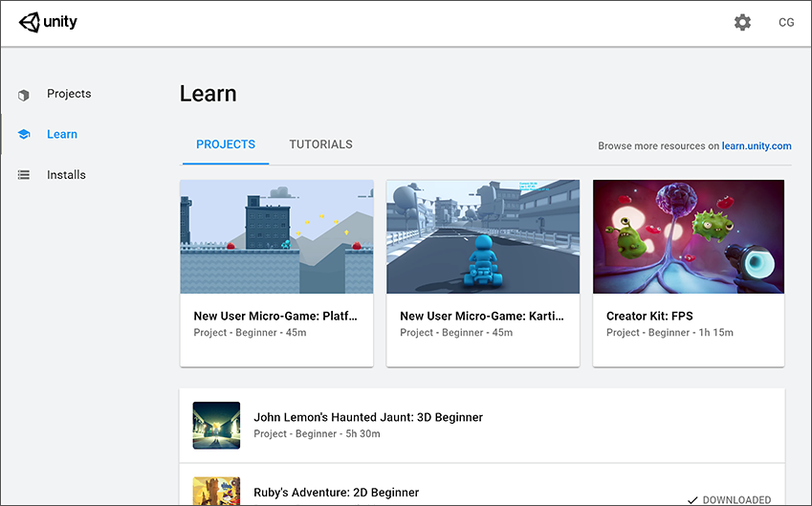Click the Learn graduation cap icon

pyautogui.click(x=24, y=135)
